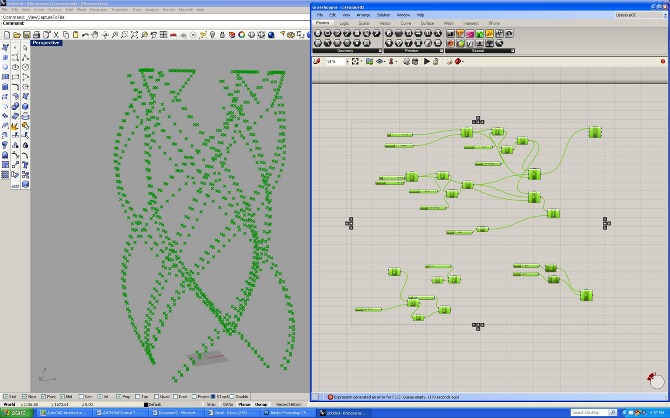Switch to the Logic tab in Grasshopper

click(344, 23)
